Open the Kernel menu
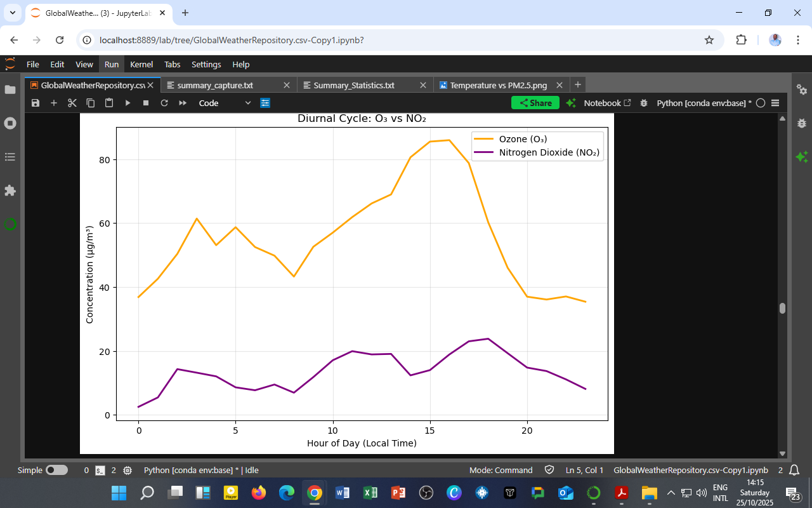This screenshot has height=508, width=812. point(141,64)
